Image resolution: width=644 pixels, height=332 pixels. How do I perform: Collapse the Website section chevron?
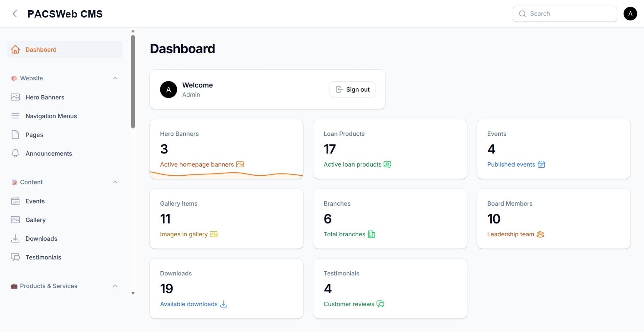(115, 78)
